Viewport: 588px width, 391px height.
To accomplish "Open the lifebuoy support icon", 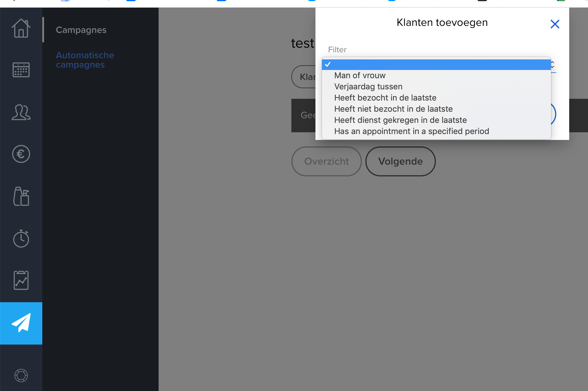I will [21, 375].
